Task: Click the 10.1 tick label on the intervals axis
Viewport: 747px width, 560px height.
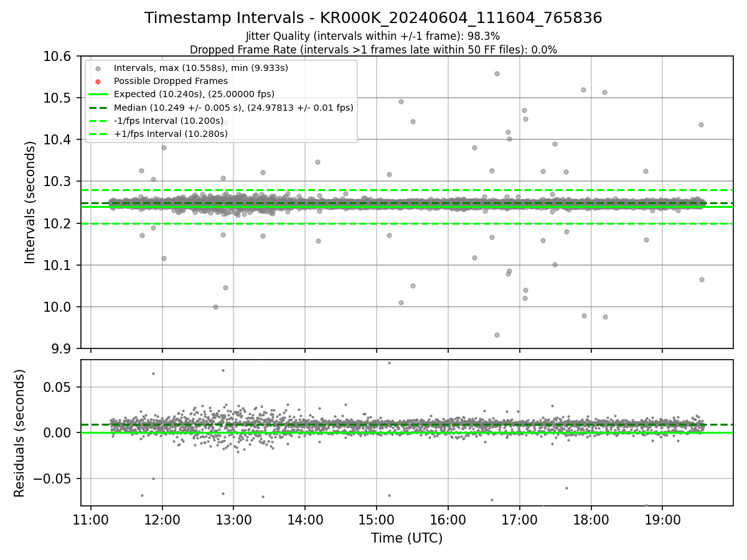Action: tap(58, 265)
